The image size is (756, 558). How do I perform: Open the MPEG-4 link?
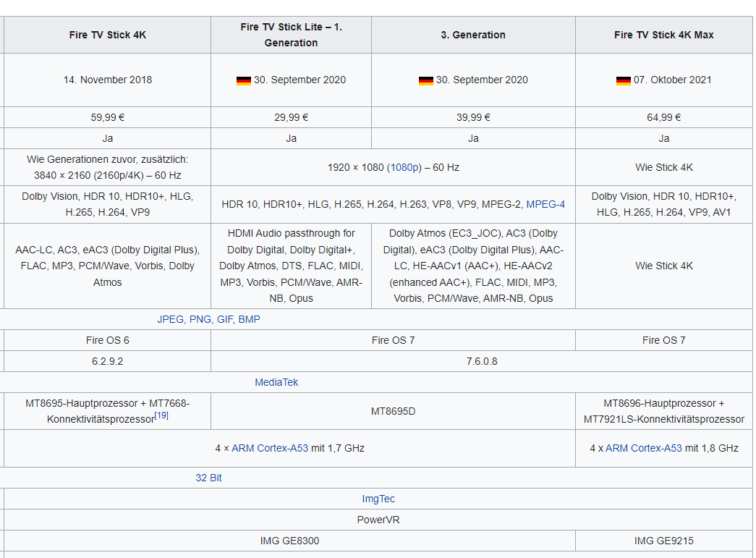point(545,205)
